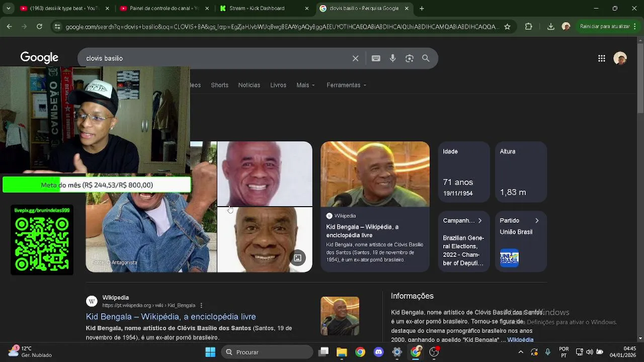Open the Wikipedia result thumbnail image
The height and width of the screenshot is (362, 644).
(x=340, y=316)
